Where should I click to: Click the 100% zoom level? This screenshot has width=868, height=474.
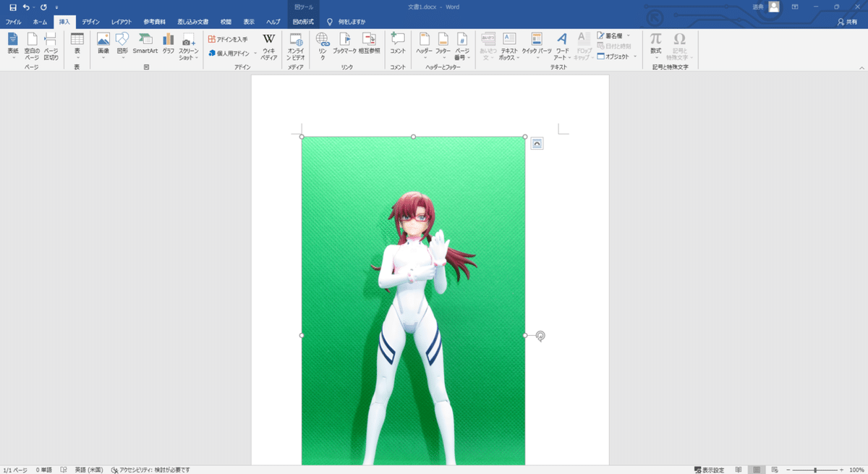tap(856, 470)
